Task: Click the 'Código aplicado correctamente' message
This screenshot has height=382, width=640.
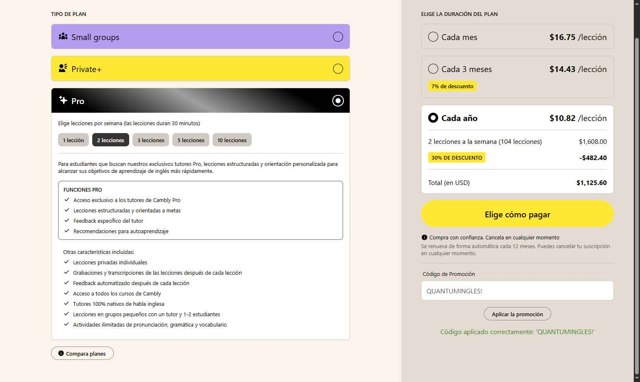Action: click(517, 332)
